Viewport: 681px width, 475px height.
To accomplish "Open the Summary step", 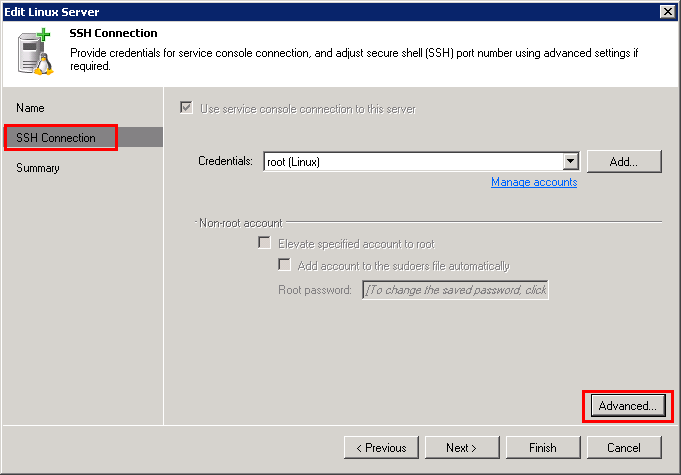I will pos(38,168).
